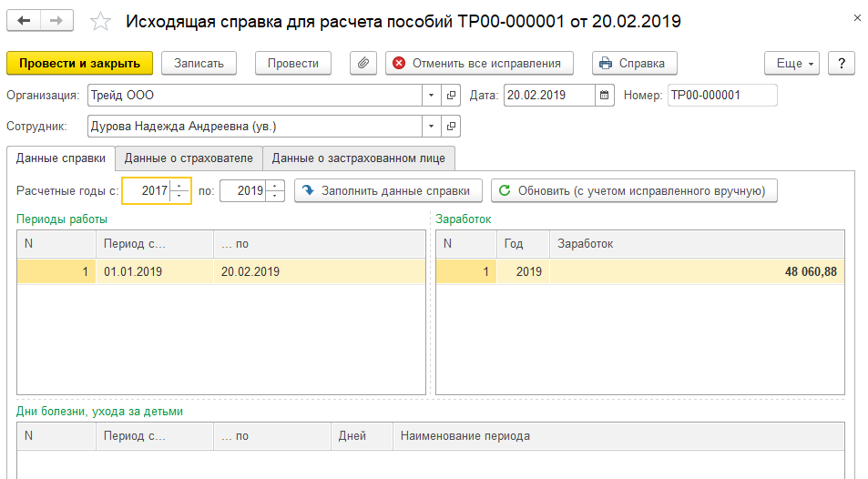
Task: Click the end year 2019 spinner
Action: 276,190
